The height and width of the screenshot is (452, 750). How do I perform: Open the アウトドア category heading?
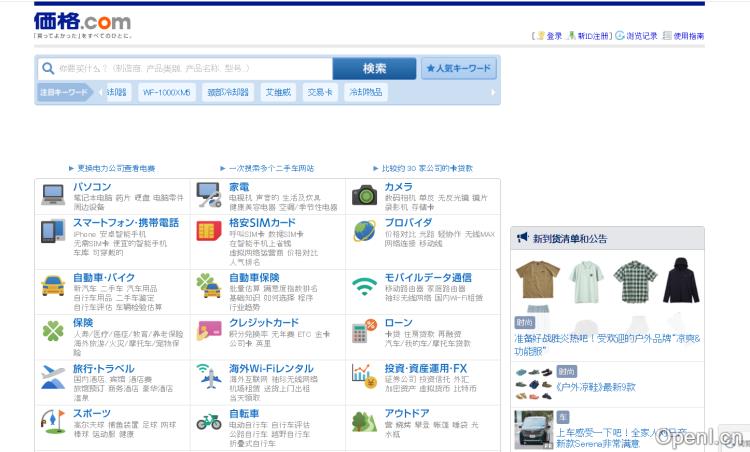tap(407, 413)
